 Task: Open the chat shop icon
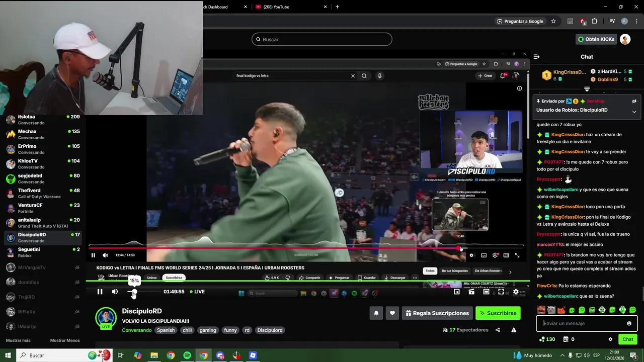[x=566, y=339]
